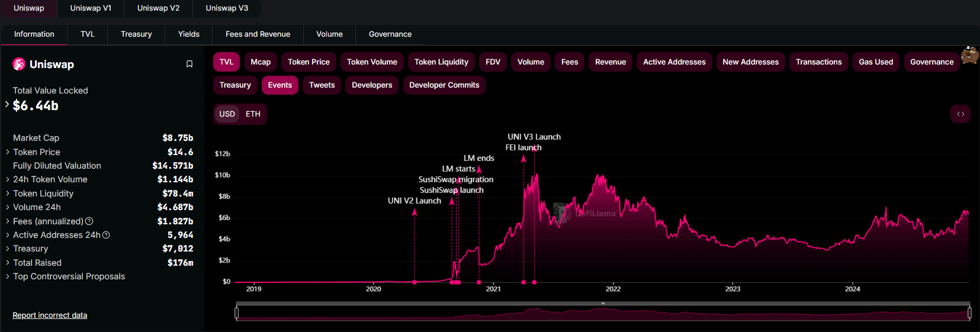Viewport: 980px width, 332px height.
Task: Switch to Uniswap V1 tab
Action: 91,8
